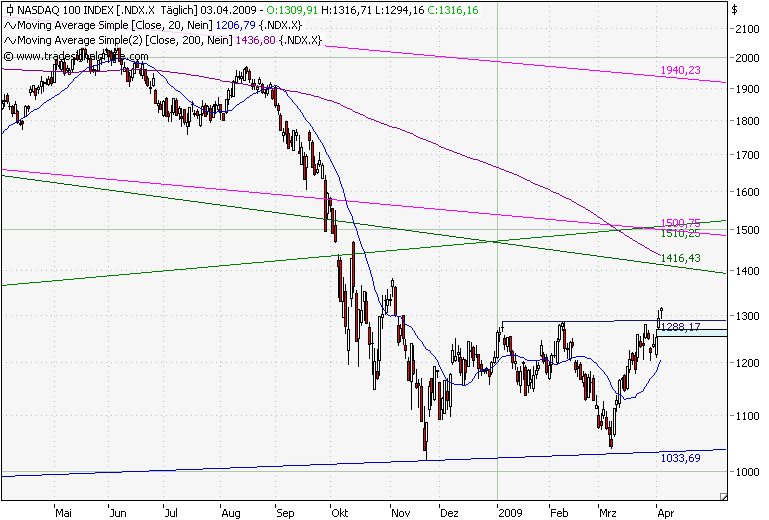Click the chart resize grip in the corner
769x520 pixels.
coord(723,496)
